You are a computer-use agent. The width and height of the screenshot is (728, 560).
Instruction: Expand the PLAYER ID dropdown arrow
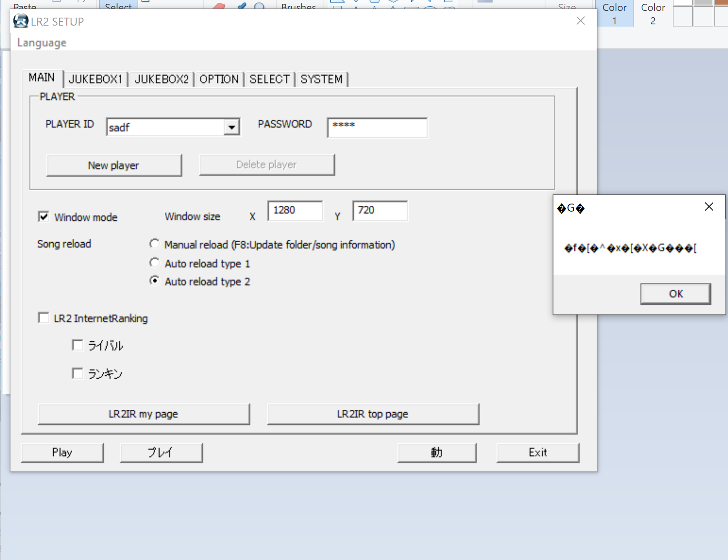tap(231, 127)
